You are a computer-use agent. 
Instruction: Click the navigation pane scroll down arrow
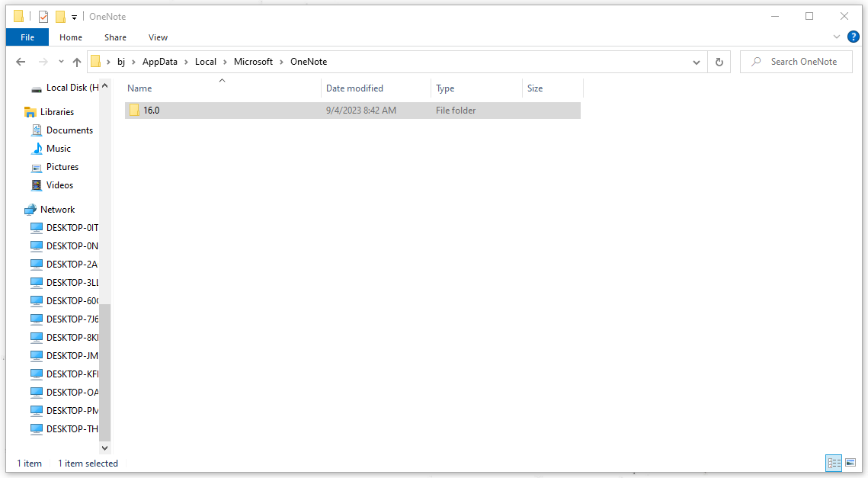tap(104, 448)
